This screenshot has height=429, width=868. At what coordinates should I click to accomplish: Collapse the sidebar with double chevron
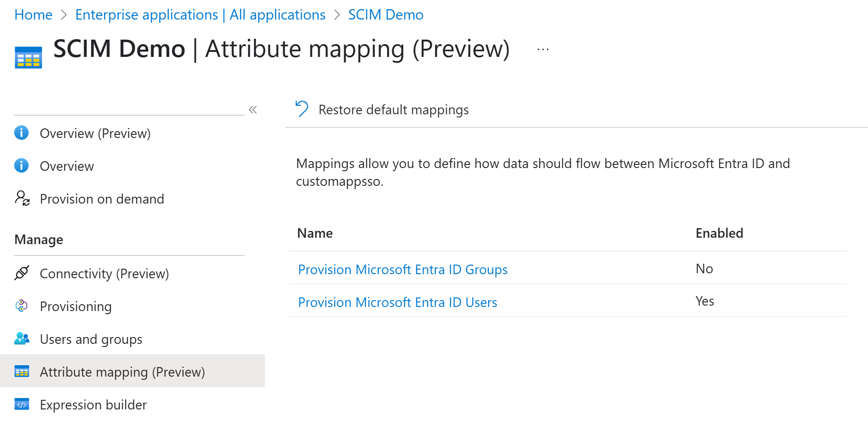[253, 110]
